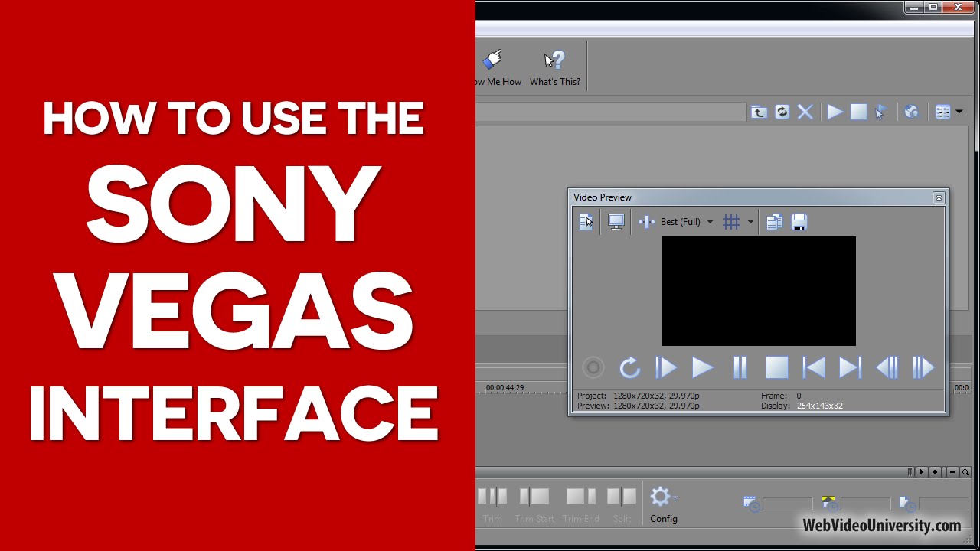Click Go to End button

pos(850,368)
